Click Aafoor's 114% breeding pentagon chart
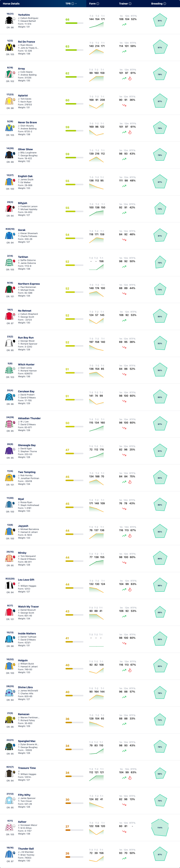 160,828
